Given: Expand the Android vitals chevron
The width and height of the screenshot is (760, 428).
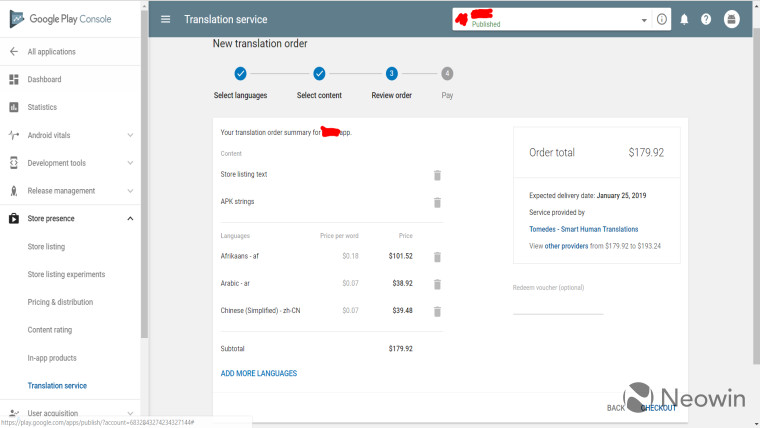Looking at the screenshot, I should pos(130,135).
